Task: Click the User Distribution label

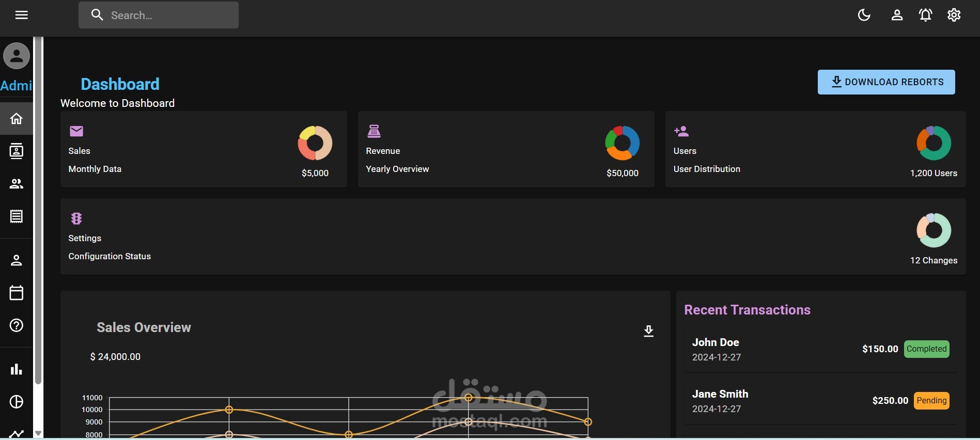Action: click(x=707, y=169)
